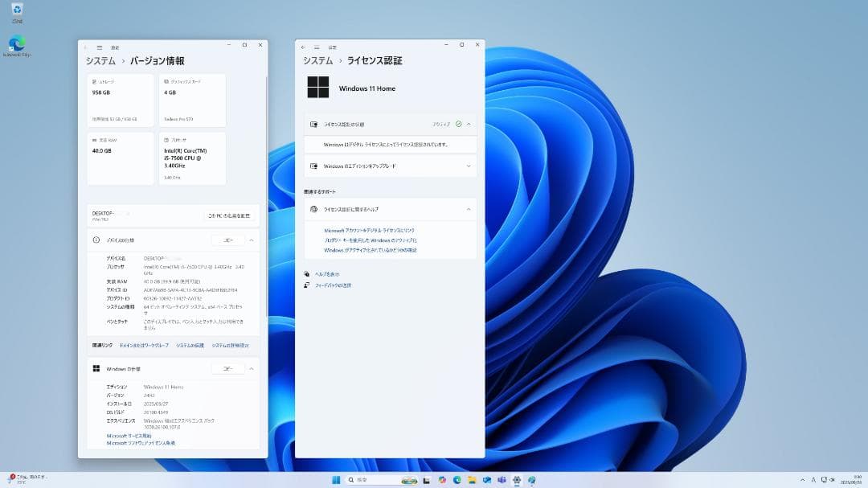This screenshot has width=868, height=488.
Task: Open the navigation menu in the ライセンス認証 window
Action: click(x=319, y=45)
